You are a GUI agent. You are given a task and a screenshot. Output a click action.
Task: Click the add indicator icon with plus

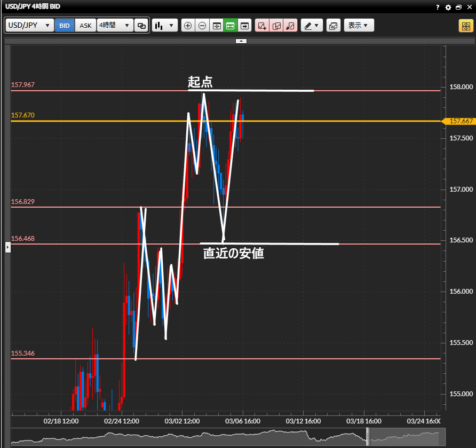point(262,25)
